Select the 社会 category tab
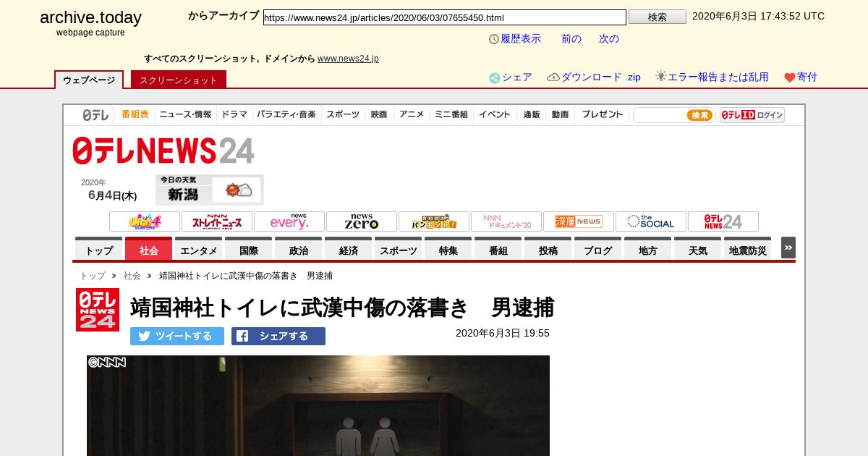The width and height of the screenshot is (868, 456). pos(149,249)
